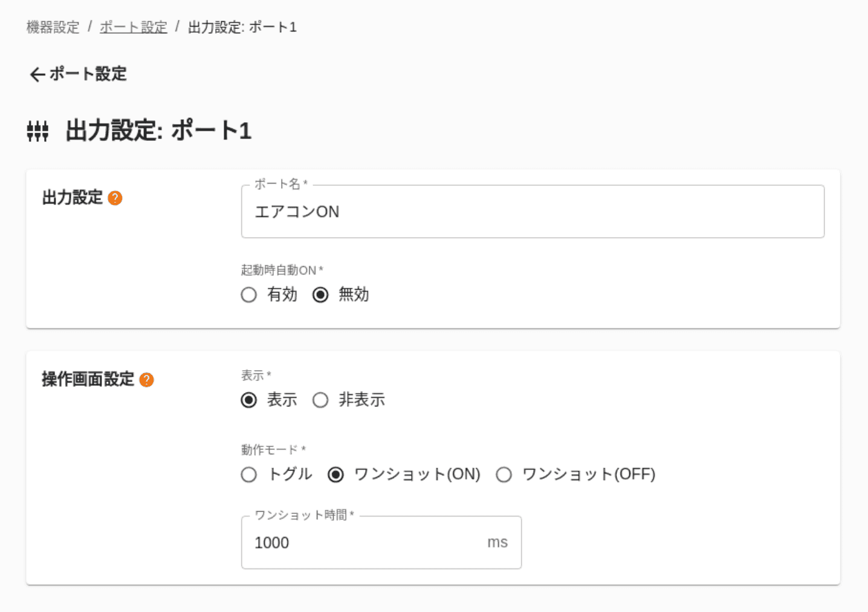868x612 pixels.
Task: Go back via the ポート設定 heading link
Action: 88,74
